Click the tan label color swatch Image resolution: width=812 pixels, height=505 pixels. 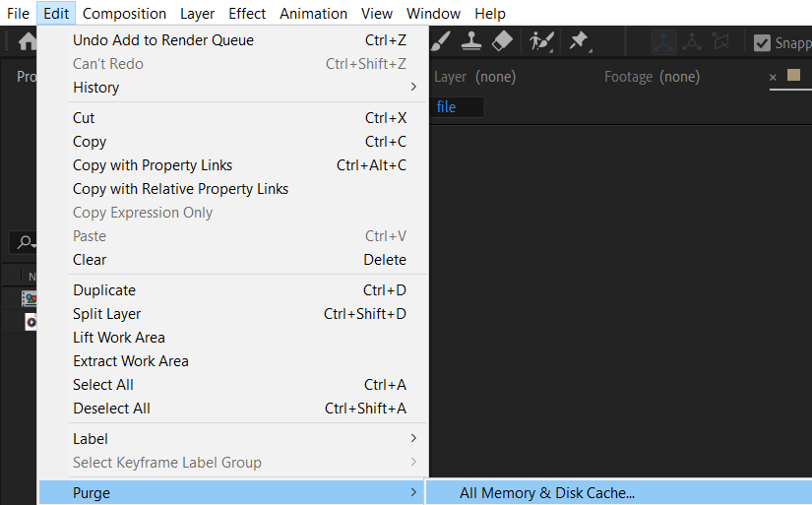793,75
